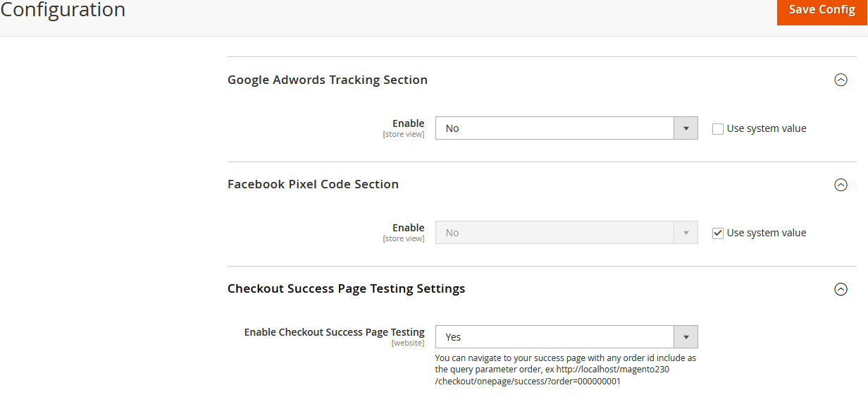Click the disabled Facebook Pixel Enable dropdown
The image size is (868, 402).
[x=566, y=233]
